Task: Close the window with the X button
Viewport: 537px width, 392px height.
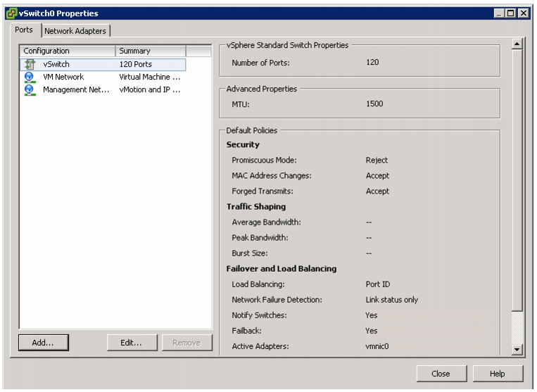Action: 524,13
